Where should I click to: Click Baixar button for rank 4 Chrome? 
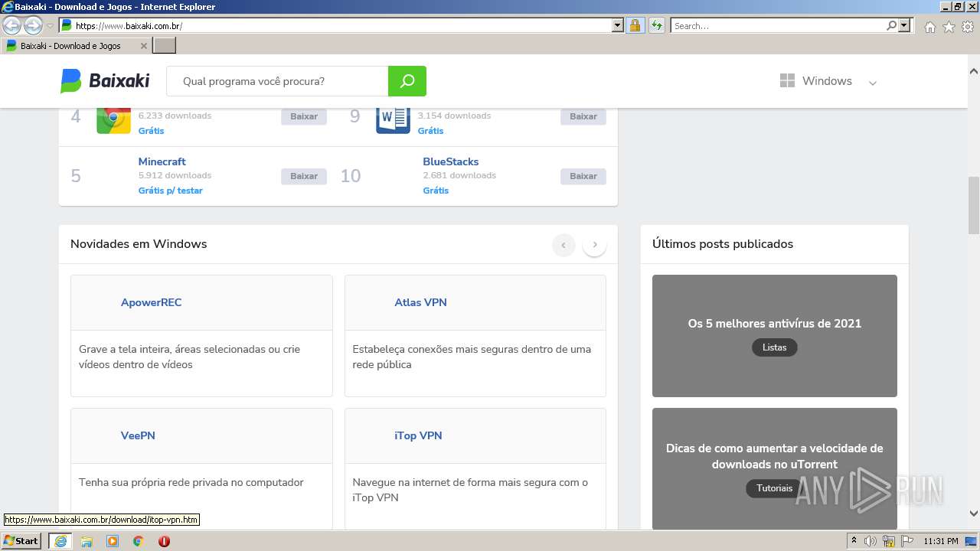point(304,116)
